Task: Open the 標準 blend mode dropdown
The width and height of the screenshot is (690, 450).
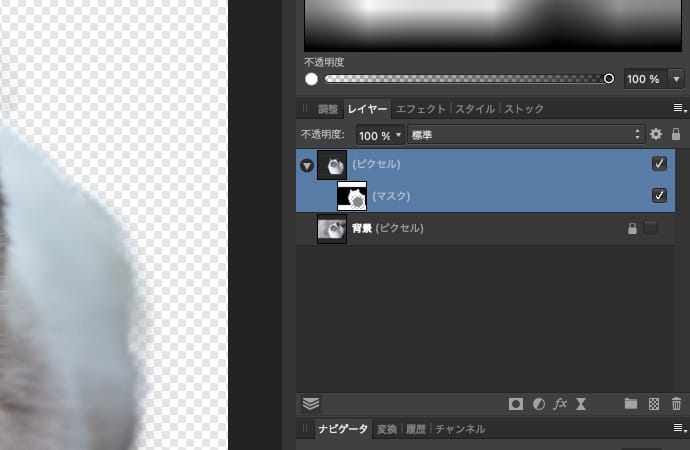Action: [525, 134]
